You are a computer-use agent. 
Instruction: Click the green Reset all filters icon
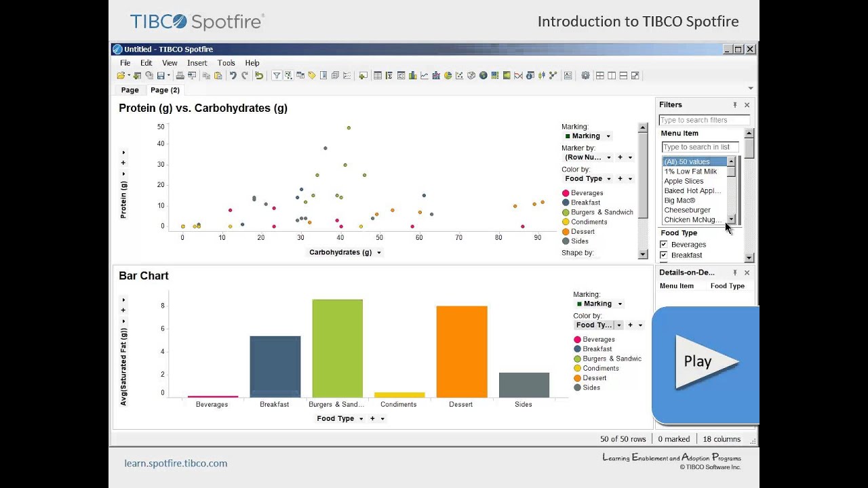pyautogui.click(x=259, y=75)
